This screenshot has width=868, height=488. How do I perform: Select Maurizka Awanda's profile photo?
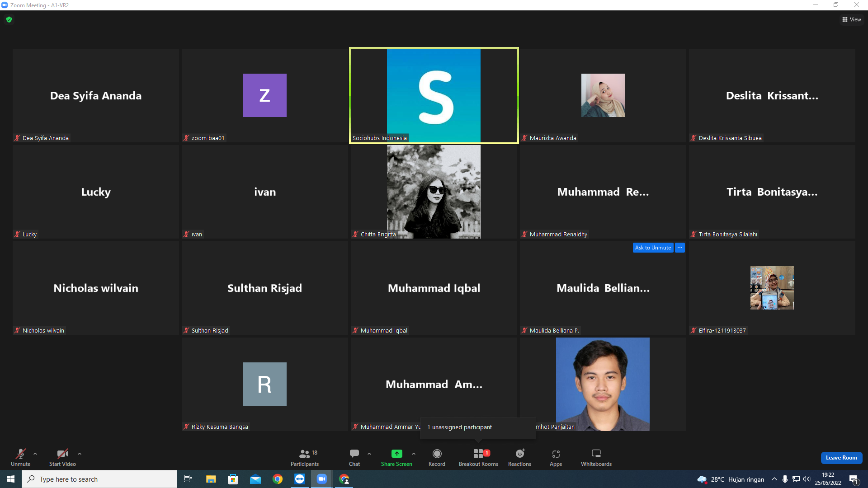603,95
